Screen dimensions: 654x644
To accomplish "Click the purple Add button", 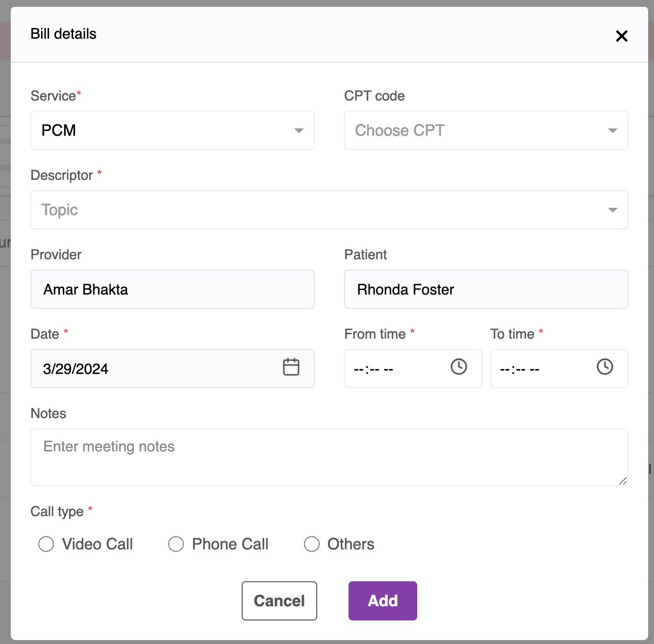I will click(382, 601).
